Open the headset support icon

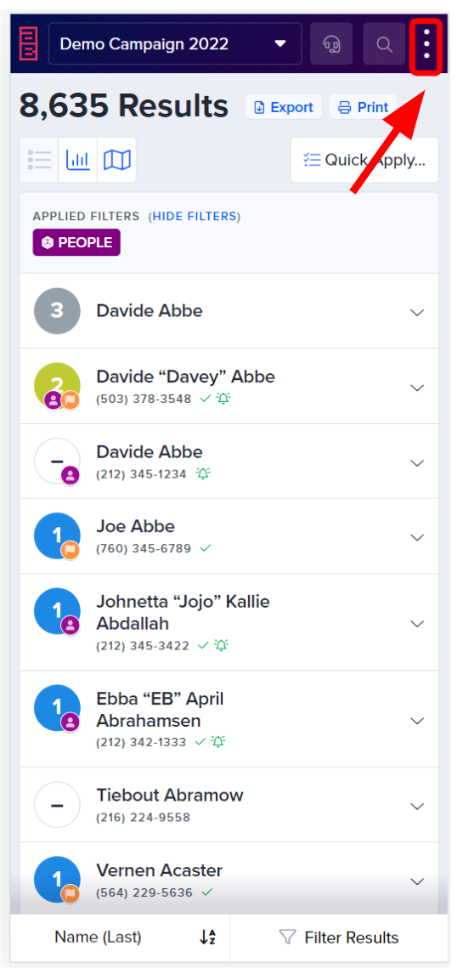click(x=331, y=44)
